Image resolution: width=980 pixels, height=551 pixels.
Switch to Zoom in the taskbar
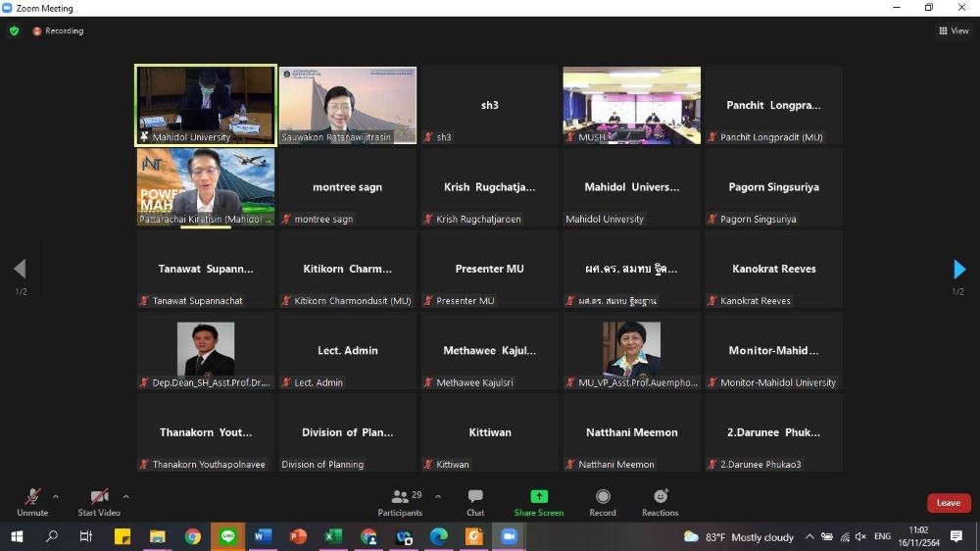(510, 536)
